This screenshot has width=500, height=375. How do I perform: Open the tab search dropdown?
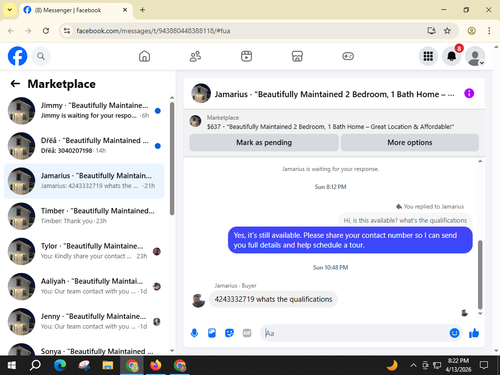click(x=10, y=10)
